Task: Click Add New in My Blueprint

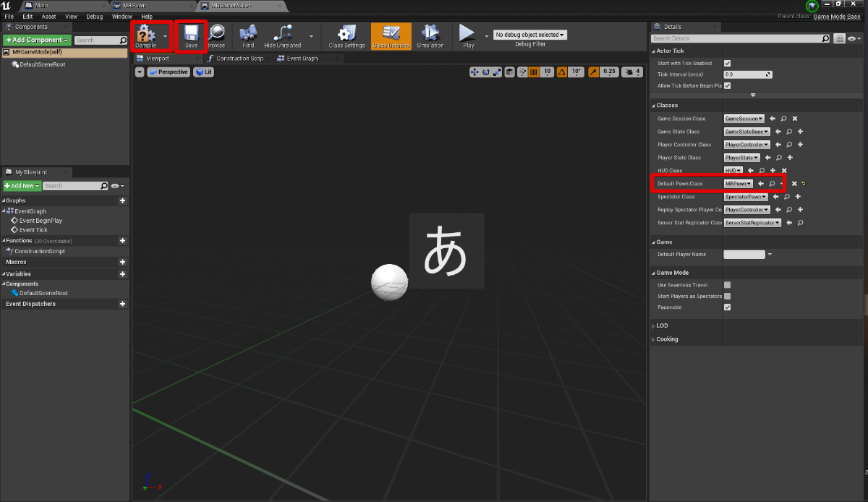Action: click(x=22, y=186)
